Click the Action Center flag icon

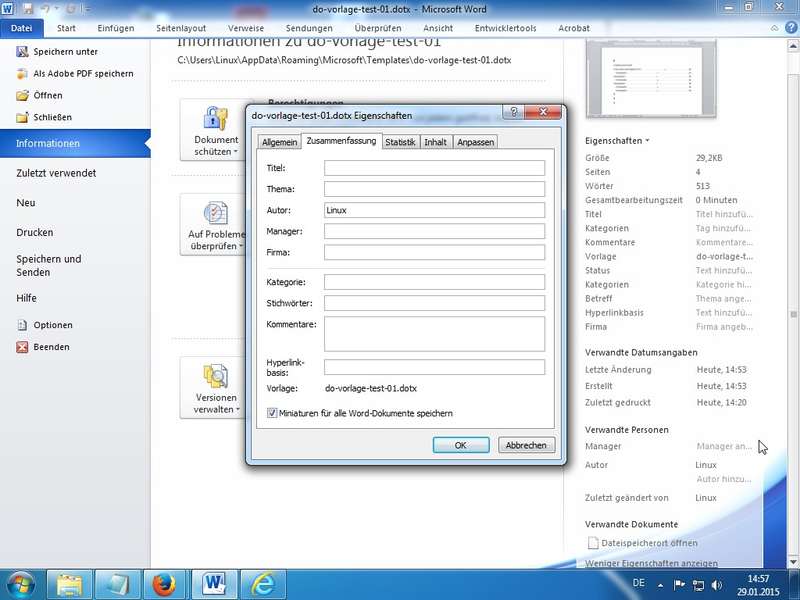(679, 585)
